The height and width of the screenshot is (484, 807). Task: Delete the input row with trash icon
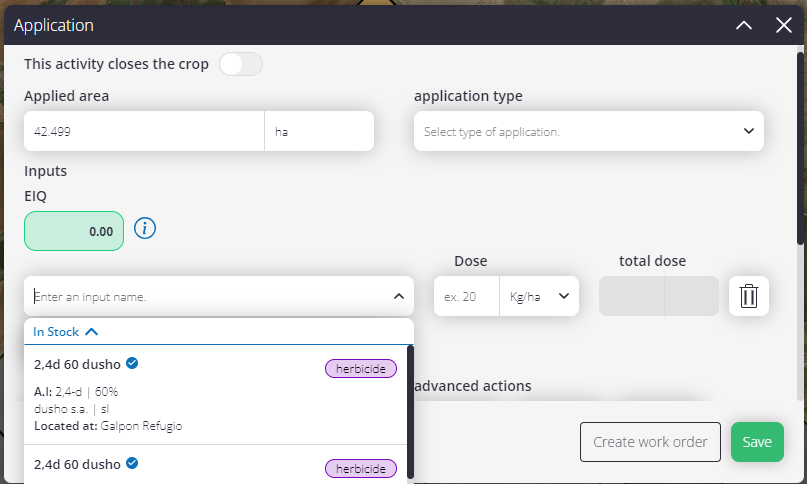click(749, 296)
